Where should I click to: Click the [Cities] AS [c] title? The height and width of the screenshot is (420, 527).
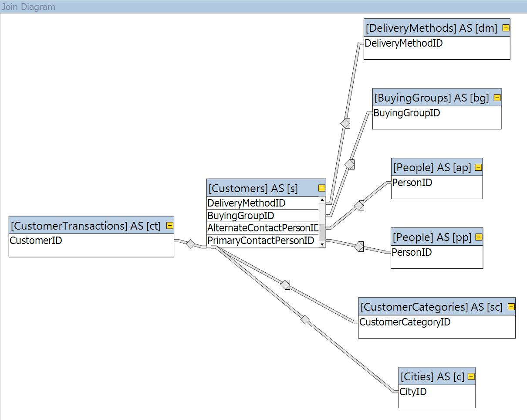432,377
